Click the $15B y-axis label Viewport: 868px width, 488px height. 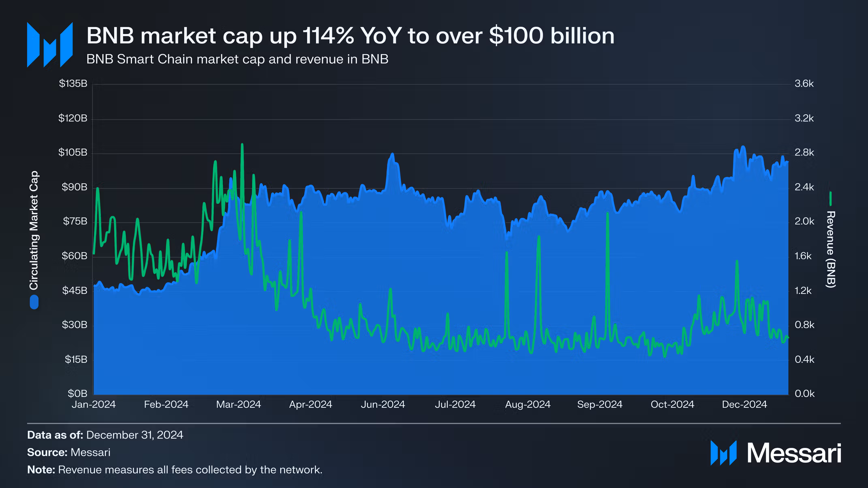point(76,360)
